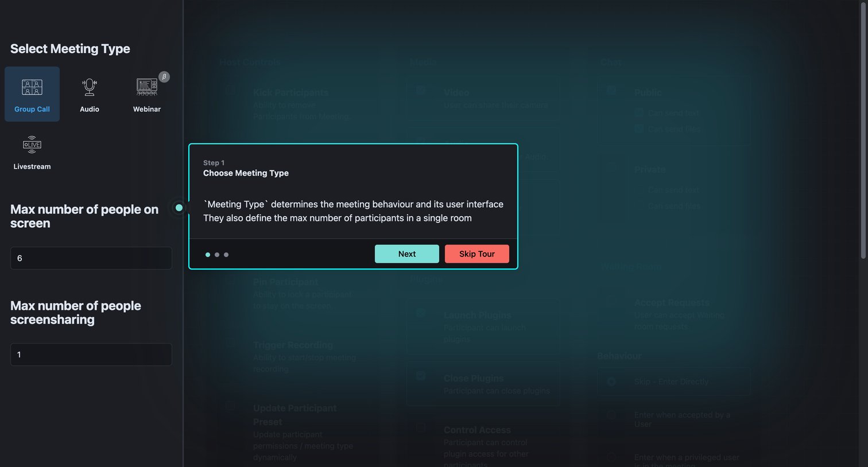
Task: Select the Group Call meeting type
Action: [32, 94]
